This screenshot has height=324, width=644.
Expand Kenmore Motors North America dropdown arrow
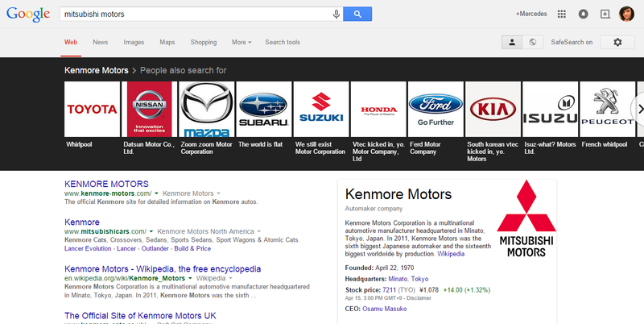(x=258, y=231)
